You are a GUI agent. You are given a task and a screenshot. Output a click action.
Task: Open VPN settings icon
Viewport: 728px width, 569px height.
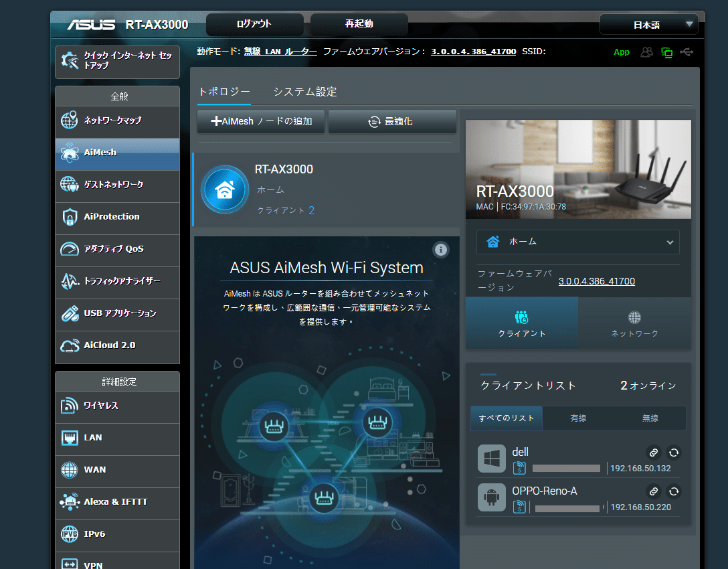coord(70,564)
